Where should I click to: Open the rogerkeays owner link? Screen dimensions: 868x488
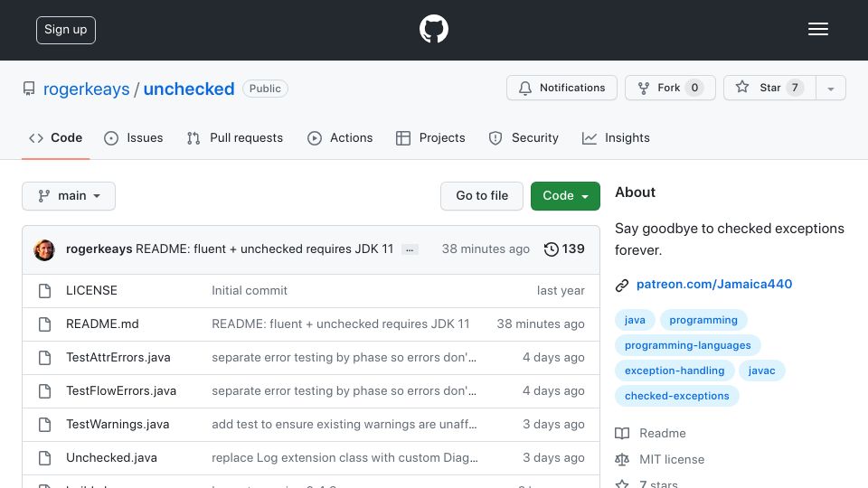[87, 89]
